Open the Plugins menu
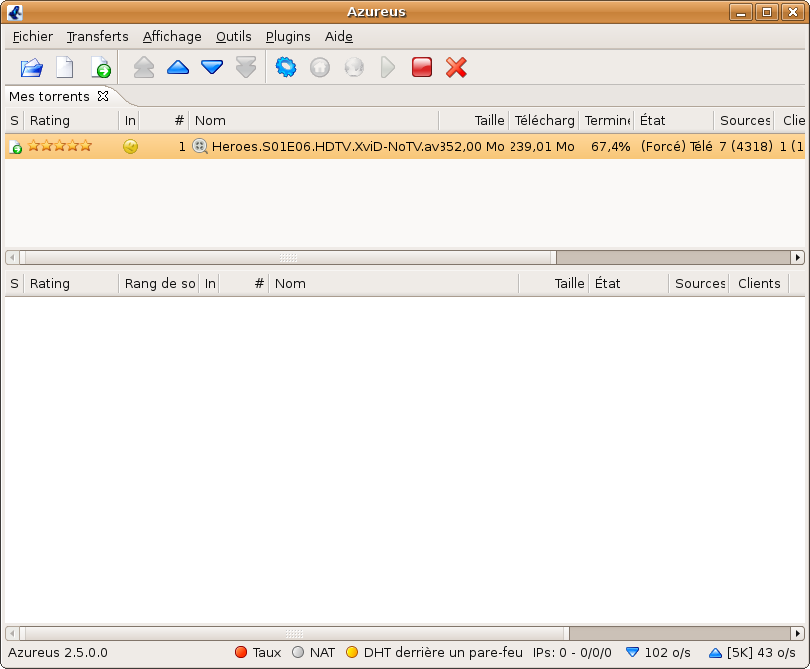Viewport: 810px width, 669px height. pos(288,37)
